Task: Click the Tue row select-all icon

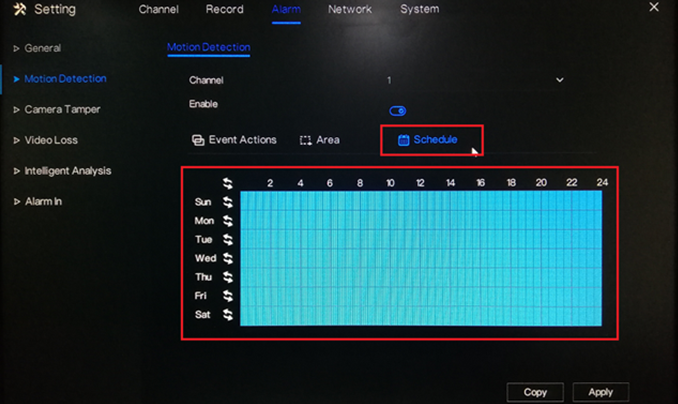Action: tap(227, 240)
